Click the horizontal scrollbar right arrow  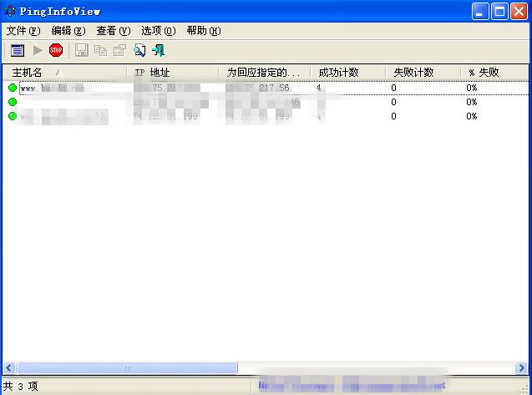pos(521,367)
